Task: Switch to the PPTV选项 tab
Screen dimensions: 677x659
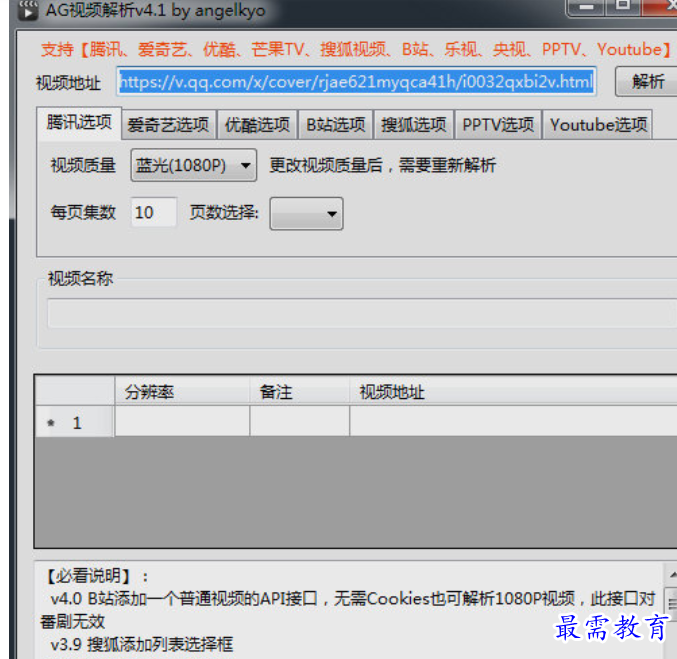Action: pos(498,125)
